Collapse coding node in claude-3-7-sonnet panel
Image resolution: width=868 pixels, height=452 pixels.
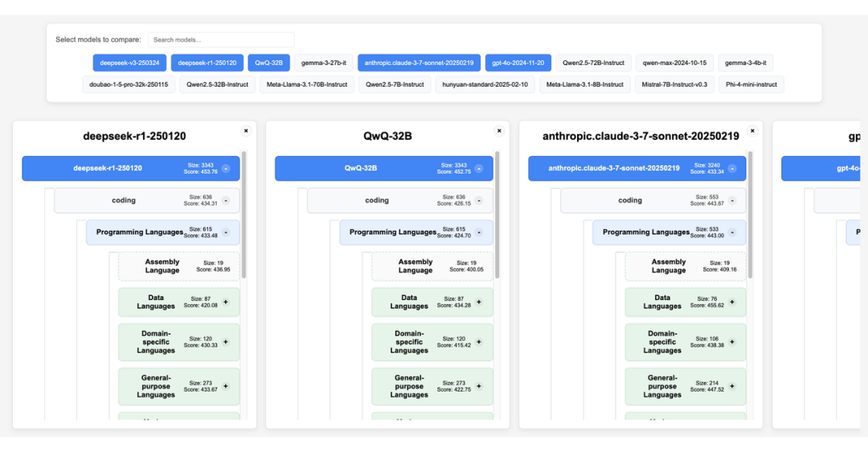(x=732, y=200)
